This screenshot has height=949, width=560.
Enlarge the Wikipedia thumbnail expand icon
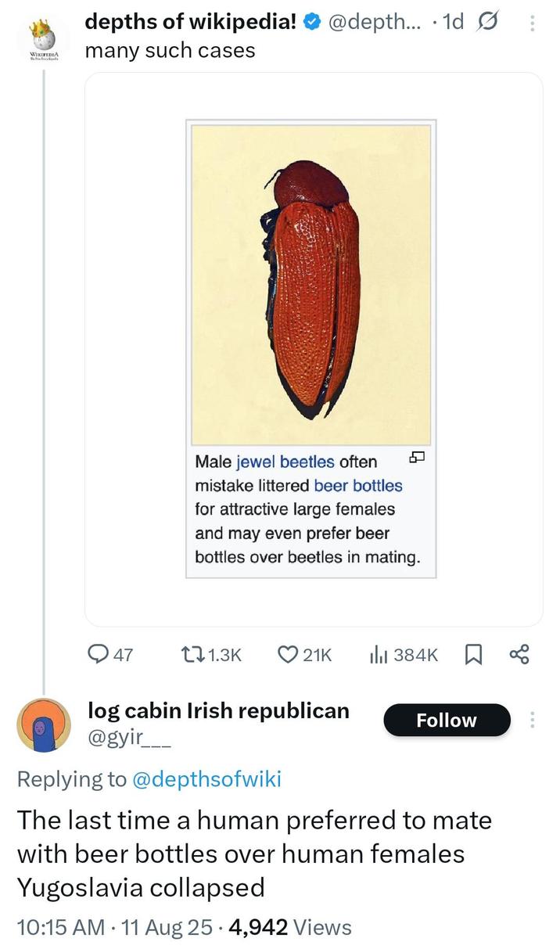[416, 458]
